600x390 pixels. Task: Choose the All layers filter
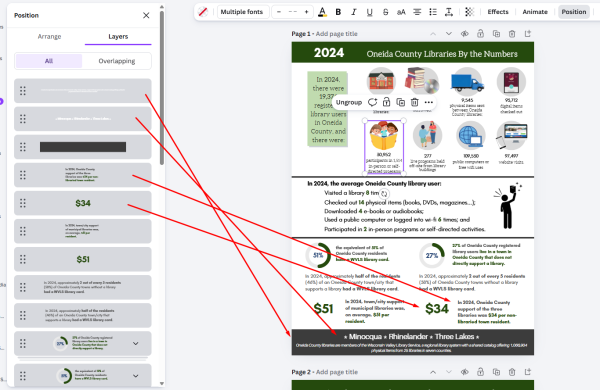[x=49, y=61]
